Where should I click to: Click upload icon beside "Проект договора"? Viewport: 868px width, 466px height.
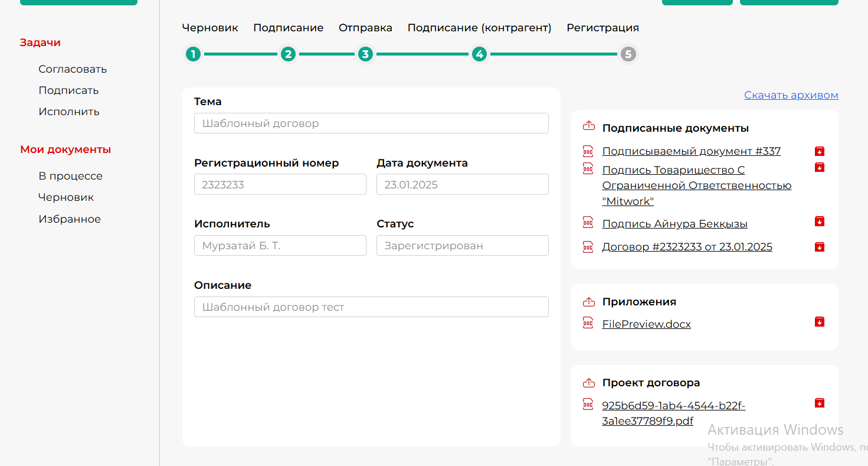click(588, 383)
